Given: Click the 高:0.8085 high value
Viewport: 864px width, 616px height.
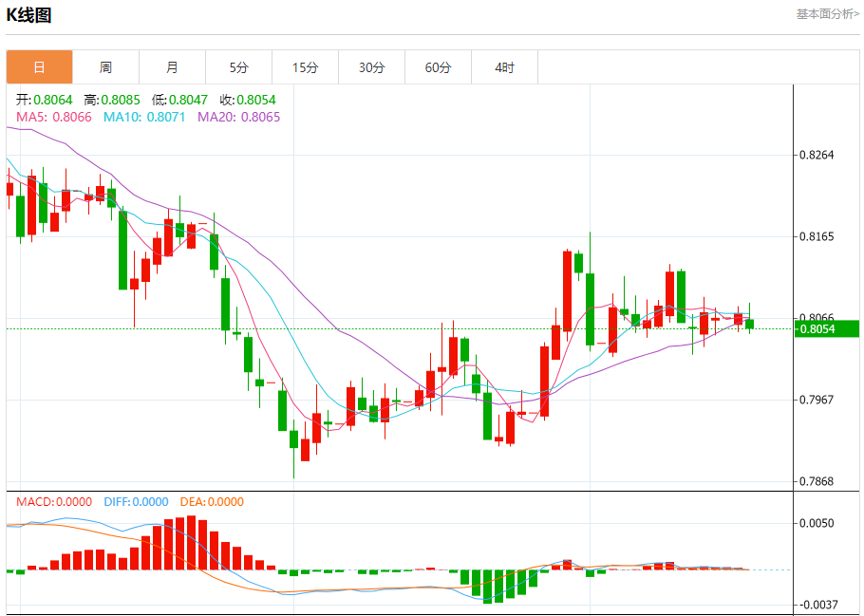Looking at the screenshot, I should pos(112,100).
